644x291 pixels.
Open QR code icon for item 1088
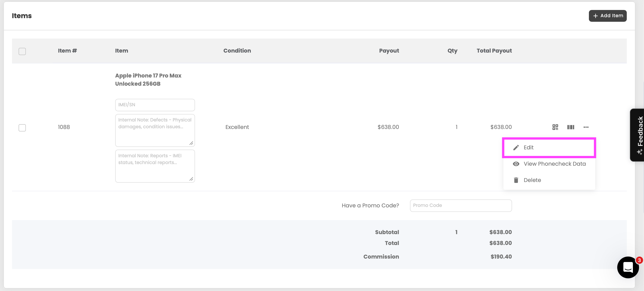click(x=555, y=127)
